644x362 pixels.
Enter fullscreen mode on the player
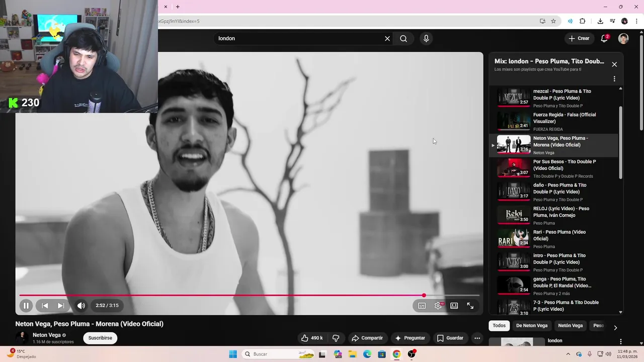(x=470, y=306)
